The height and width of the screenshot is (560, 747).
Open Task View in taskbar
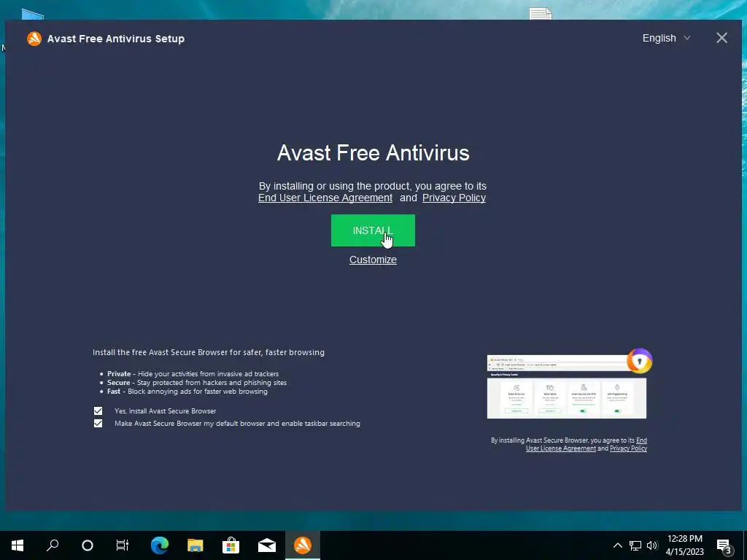123,545
